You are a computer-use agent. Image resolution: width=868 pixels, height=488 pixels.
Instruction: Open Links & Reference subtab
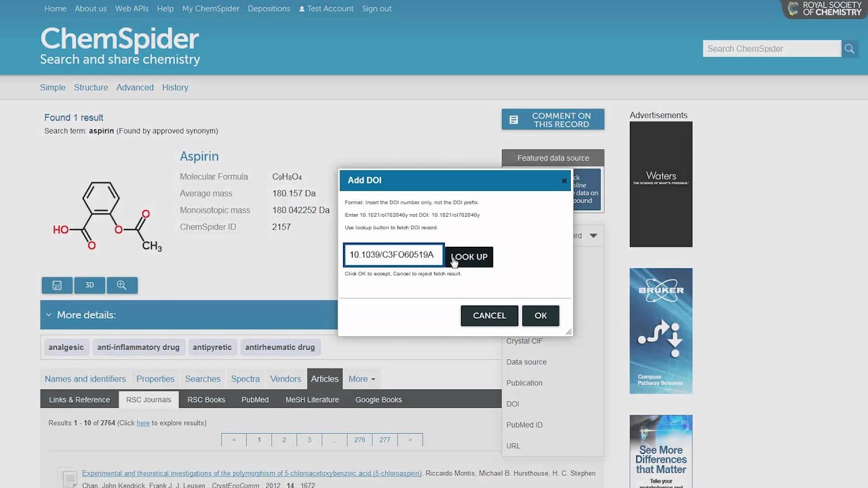(x=79, y=400)
